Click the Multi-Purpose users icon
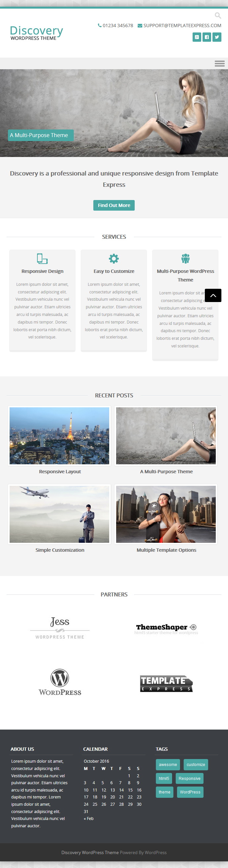Viewport: 228px width, 868px height. coord(186,258)
